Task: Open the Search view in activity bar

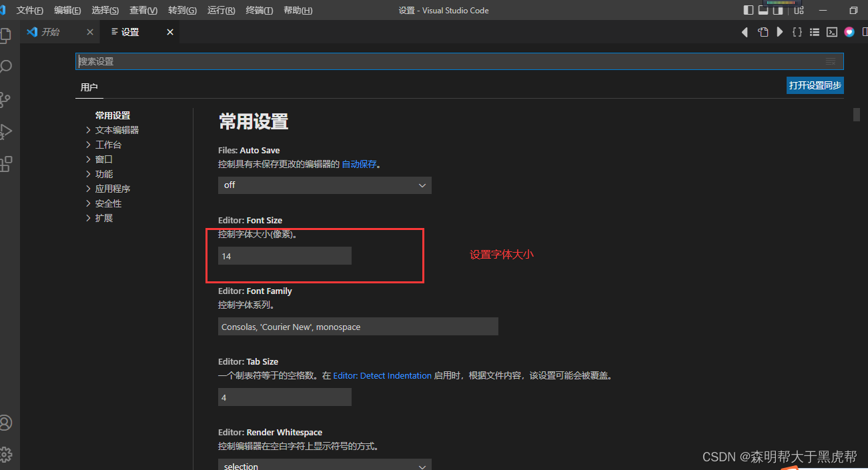Action: point(5,67)
